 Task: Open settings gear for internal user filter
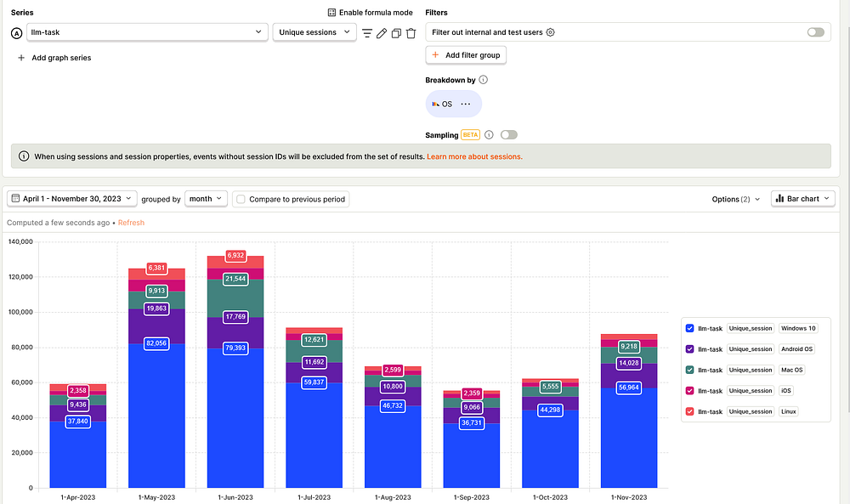coord(550,32)
